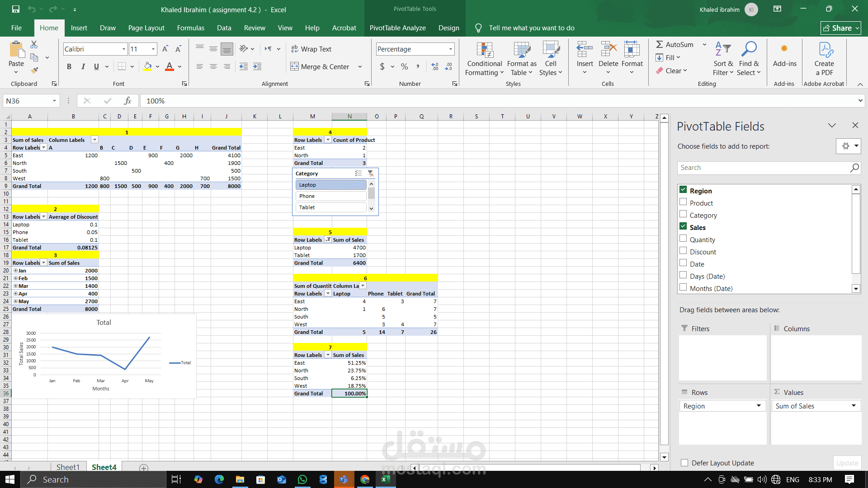Viewport: 868px width, 488px height.
Task: Click the Font Color red swatch
Action: coord(170,67)
